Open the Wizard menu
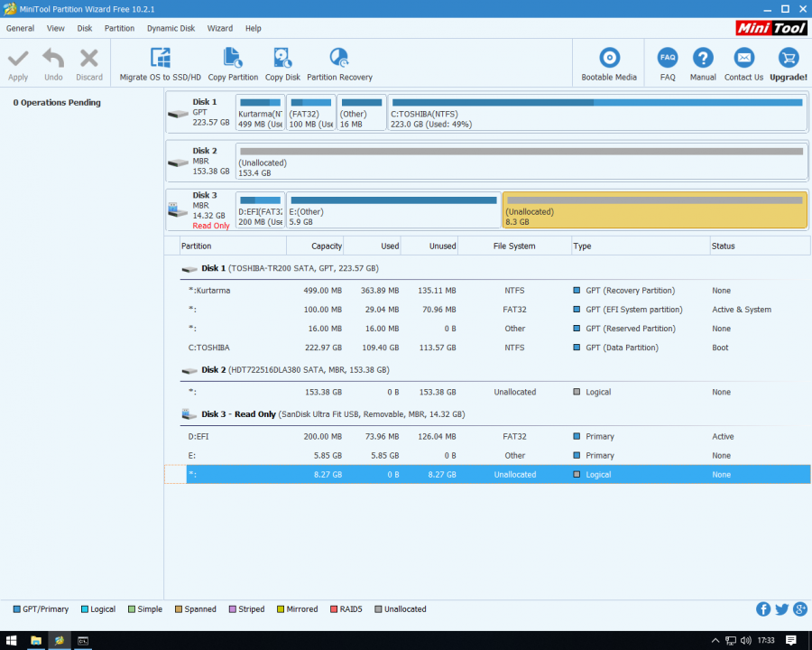Screen dimensions: 812x650 click(x=220, y=28)
